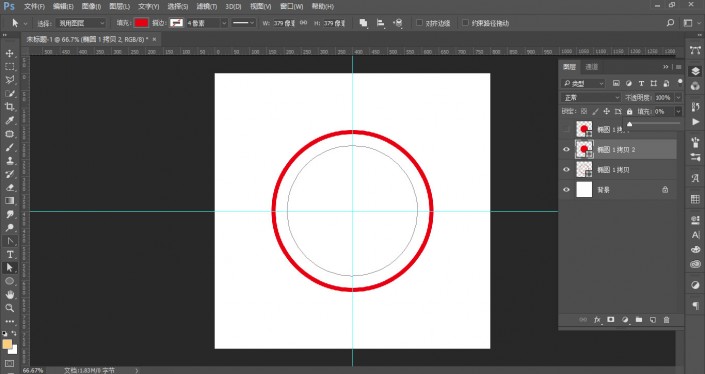Open the fill color red swatch

pos(141,23)
